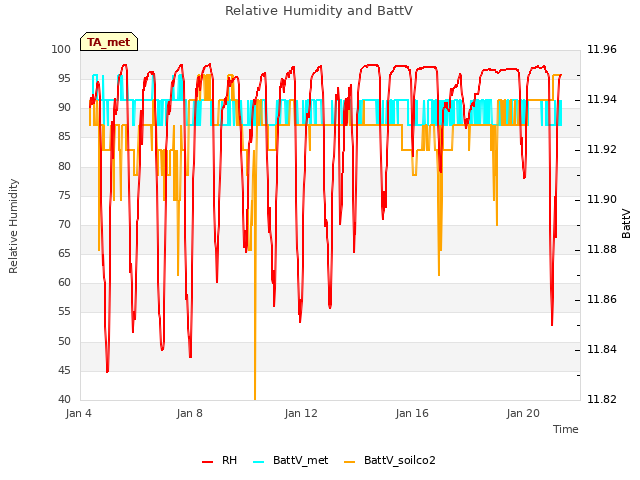Click the '11.84' right axis tick label

coord(602,349)
